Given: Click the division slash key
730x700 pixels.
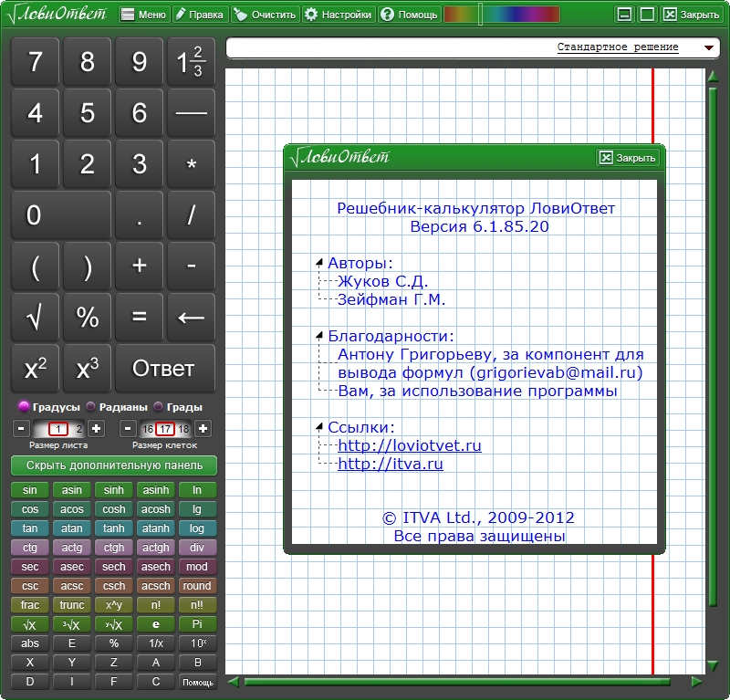Looking at the screenshot, I should (x=191, y=215).
